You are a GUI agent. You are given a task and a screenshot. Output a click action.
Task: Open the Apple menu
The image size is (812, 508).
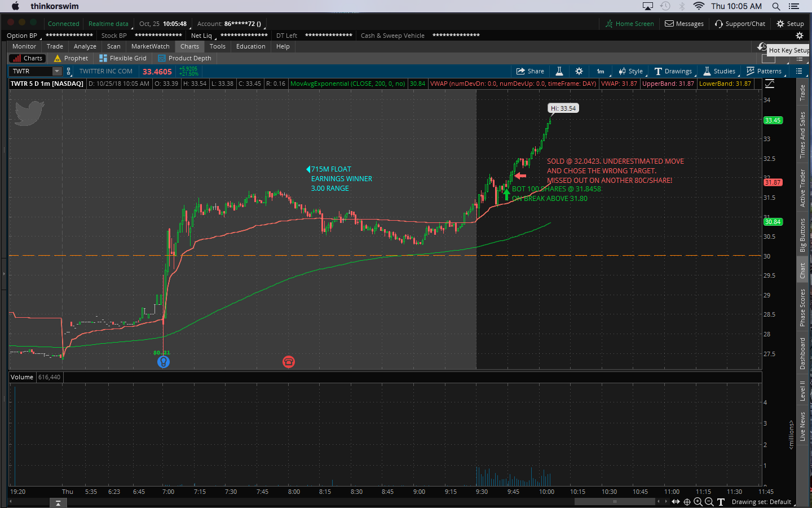pos(15,6)
